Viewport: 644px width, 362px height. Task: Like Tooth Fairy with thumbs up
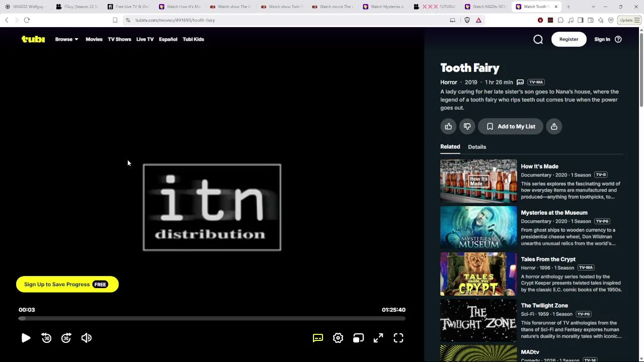click(x=448, y=127)
